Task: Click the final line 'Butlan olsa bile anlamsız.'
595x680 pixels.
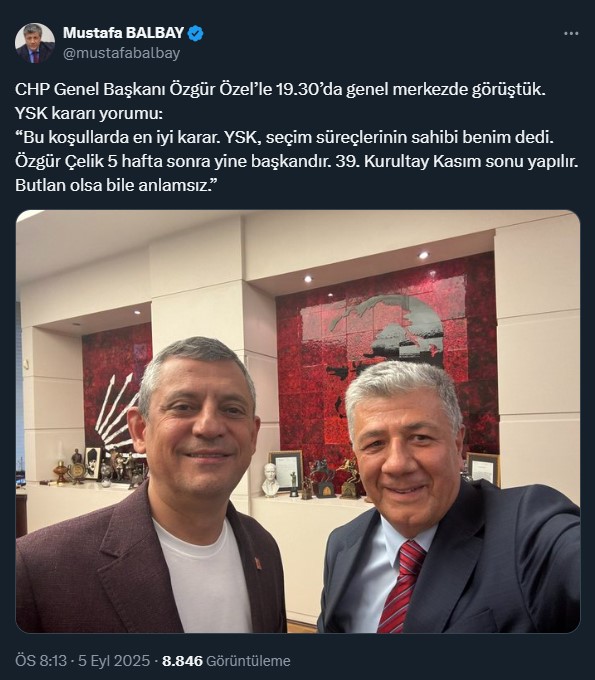Action: point(116,185)
